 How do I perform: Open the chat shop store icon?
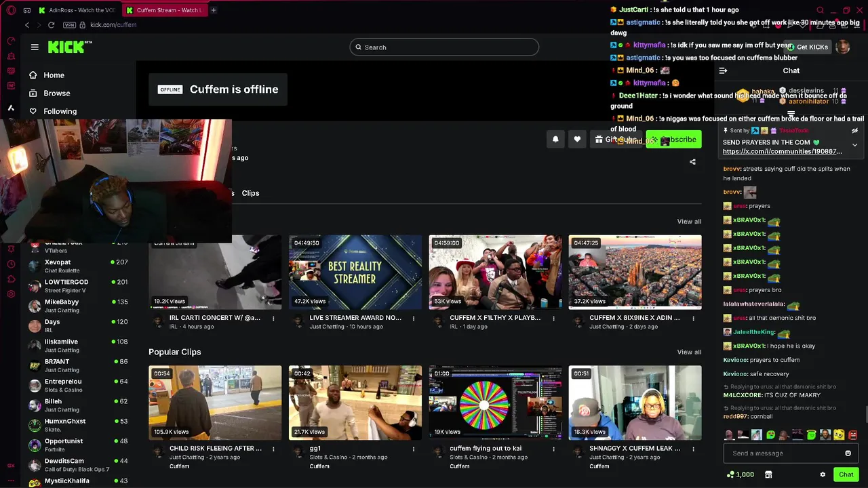coord(768,474)
